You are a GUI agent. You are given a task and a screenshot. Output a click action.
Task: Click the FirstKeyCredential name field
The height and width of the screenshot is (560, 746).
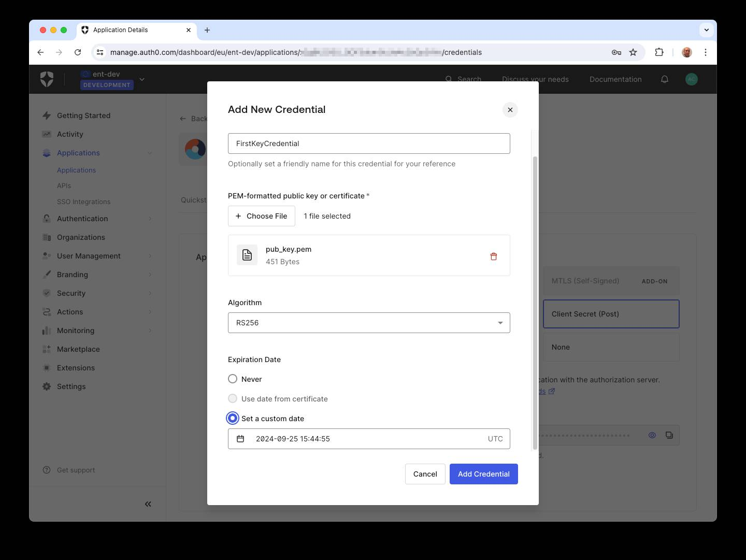369,143
